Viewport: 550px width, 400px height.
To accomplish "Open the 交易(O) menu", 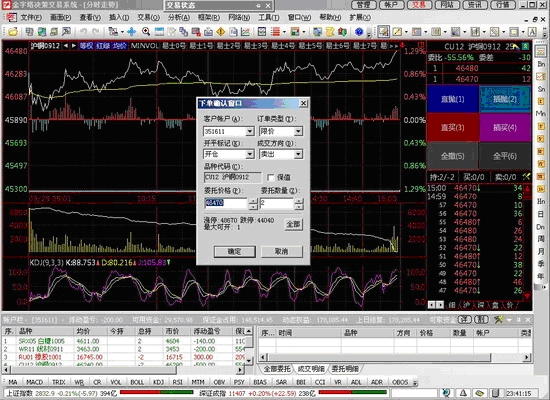I will point(148,17).
